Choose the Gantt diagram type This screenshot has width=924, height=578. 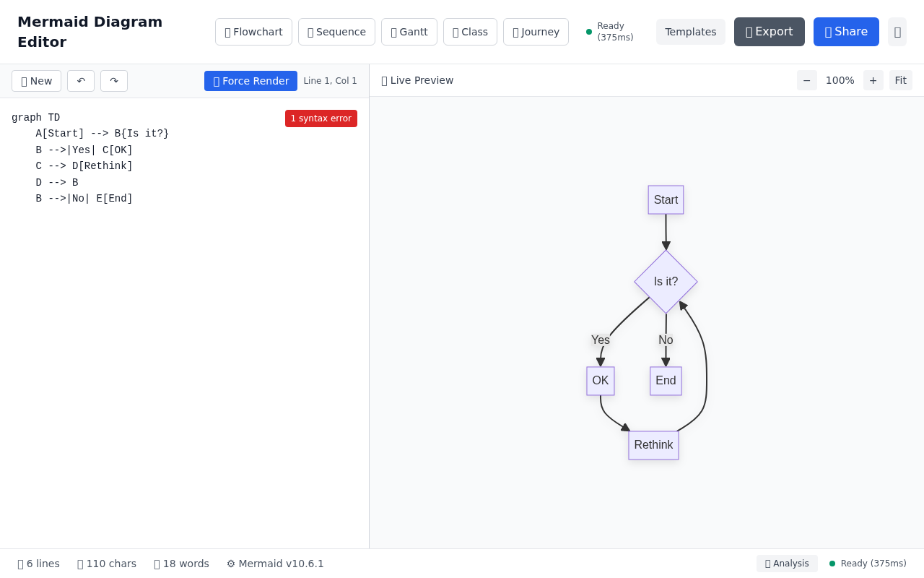coord(409,32)
